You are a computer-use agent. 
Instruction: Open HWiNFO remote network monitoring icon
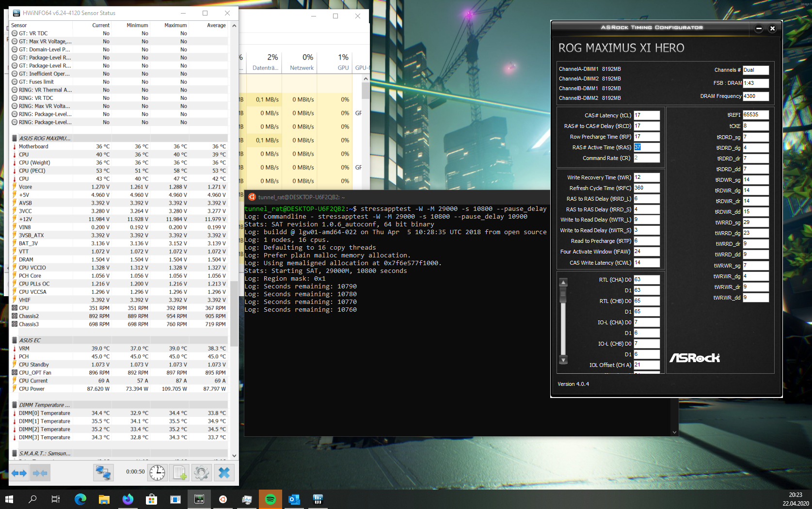coord(103,473)
